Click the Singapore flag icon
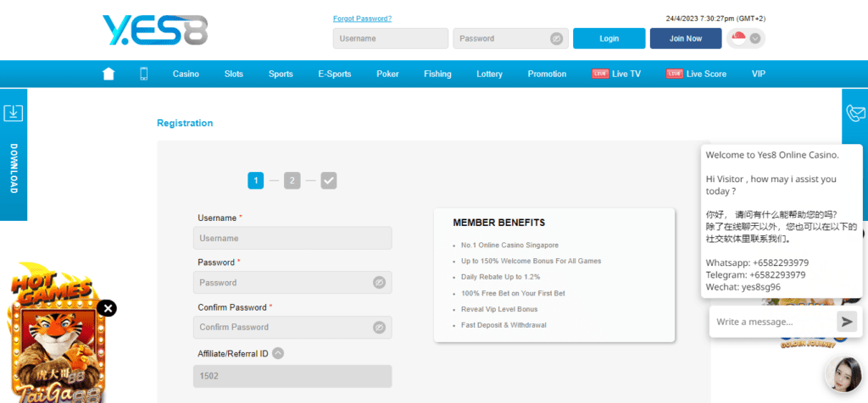 coord(738,38)
